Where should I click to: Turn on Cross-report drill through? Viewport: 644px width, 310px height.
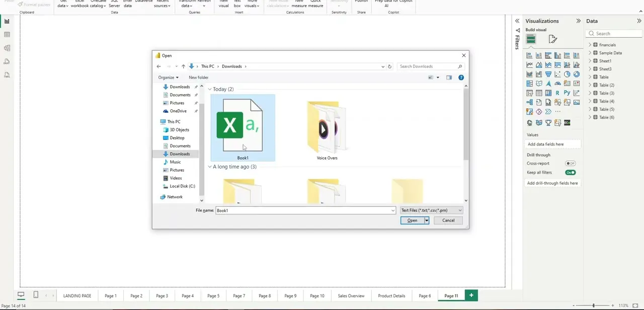(x=570, y=164)
